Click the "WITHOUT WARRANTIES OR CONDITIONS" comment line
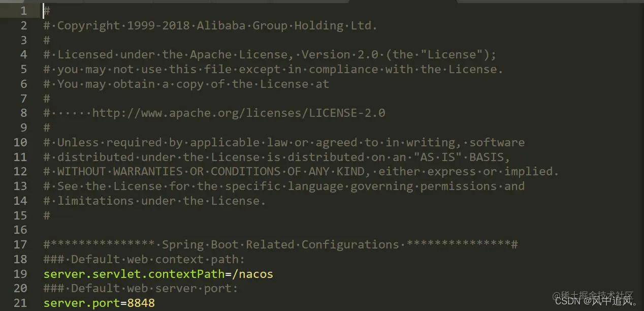Image resolution: width=644 pixels, height=311 pixels. click(301, 171)
